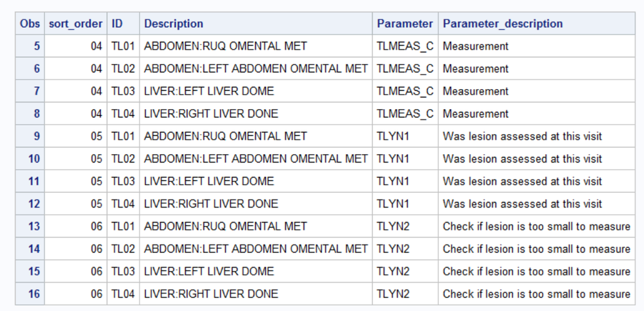Image resolution: width=644 pixels, height=311 pixels.
Task: Click the ID cell in observation 6
Action: [x=123, y=69]
